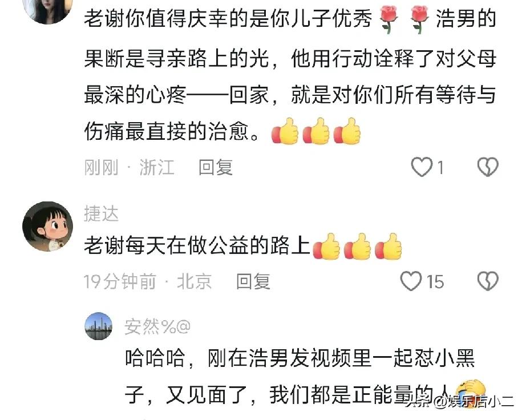Like 捷达's comment with the heart icon
This screenshot has width=526, height=420.
411,281
